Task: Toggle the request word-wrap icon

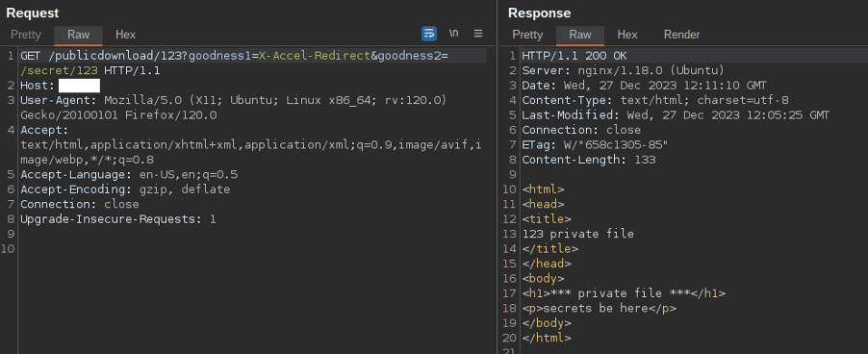Action: pos(429,34)
